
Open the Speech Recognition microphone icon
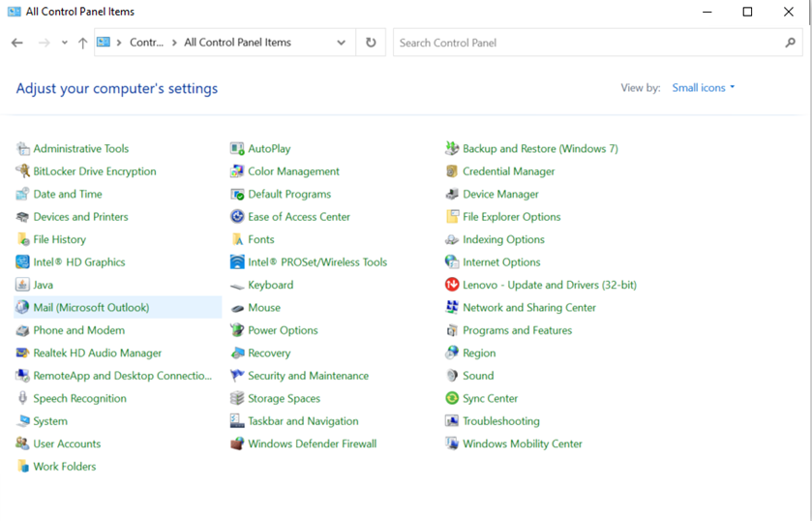(x=22, y=398)
